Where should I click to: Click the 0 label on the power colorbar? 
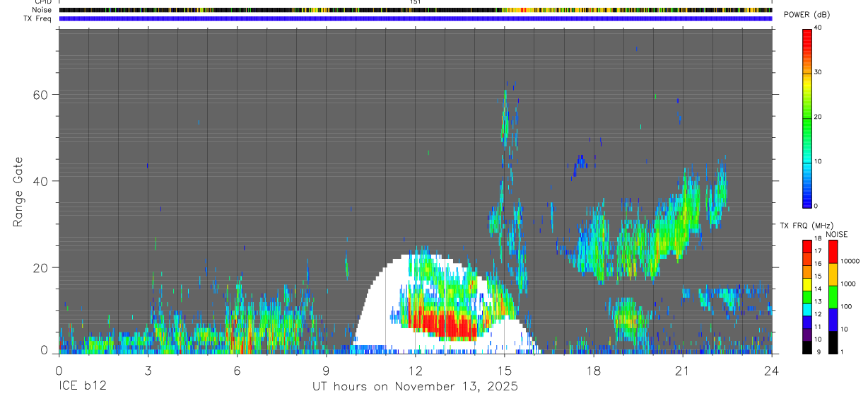click(x=816, y=206)
